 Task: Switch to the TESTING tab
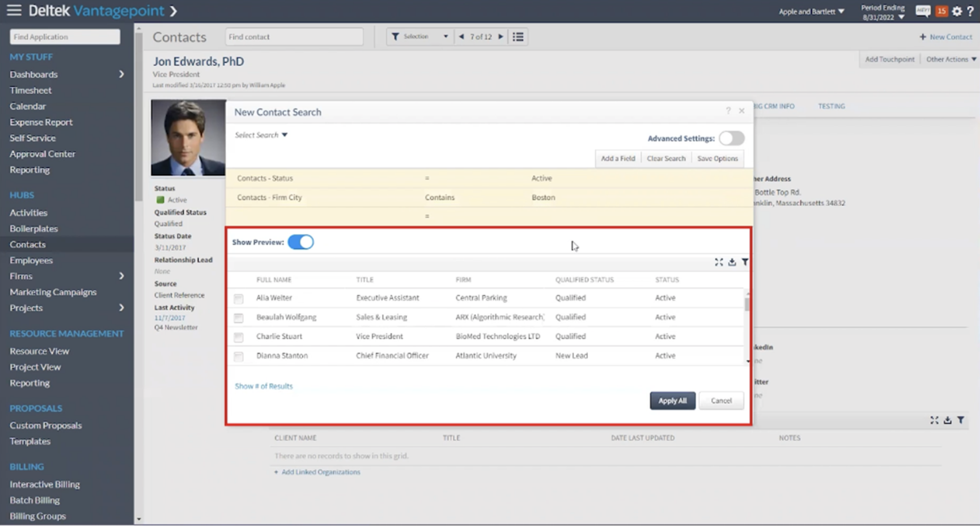pyautogui.click(x=831, y=106)
